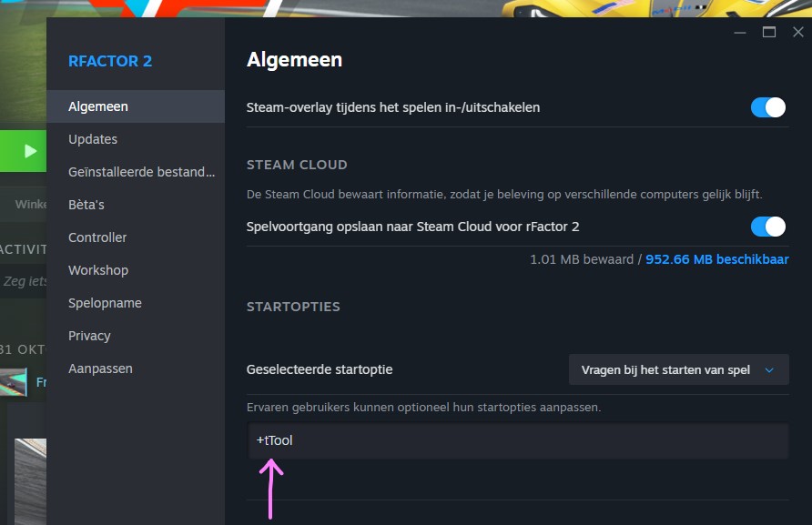
Task: Click the RFACTOR 2 title heading
Action: pyautogui.click(x=110, y=61)
